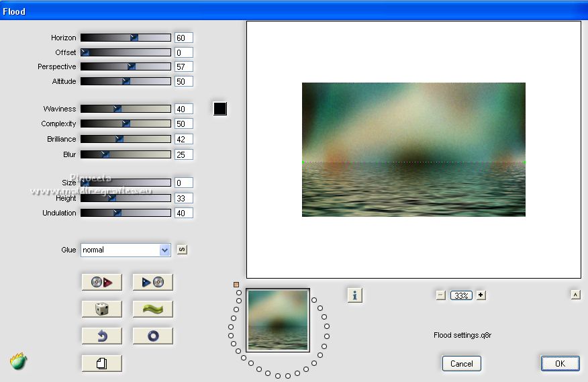Screen dimensions: 588x382
Task: Click the large flood preview image
Action: (413, 150)
